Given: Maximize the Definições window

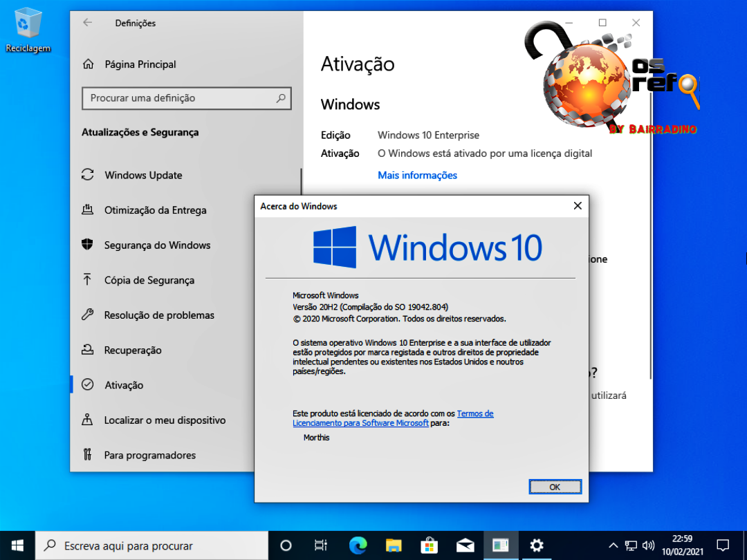Looking at the screenshot, I should [602, 22].
